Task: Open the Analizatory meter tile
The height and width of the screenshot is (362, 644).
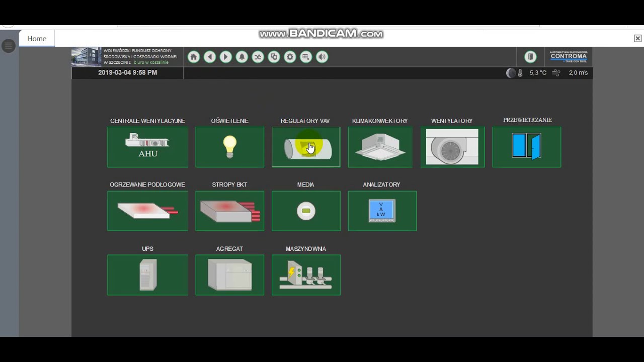Action: [382, 211]
